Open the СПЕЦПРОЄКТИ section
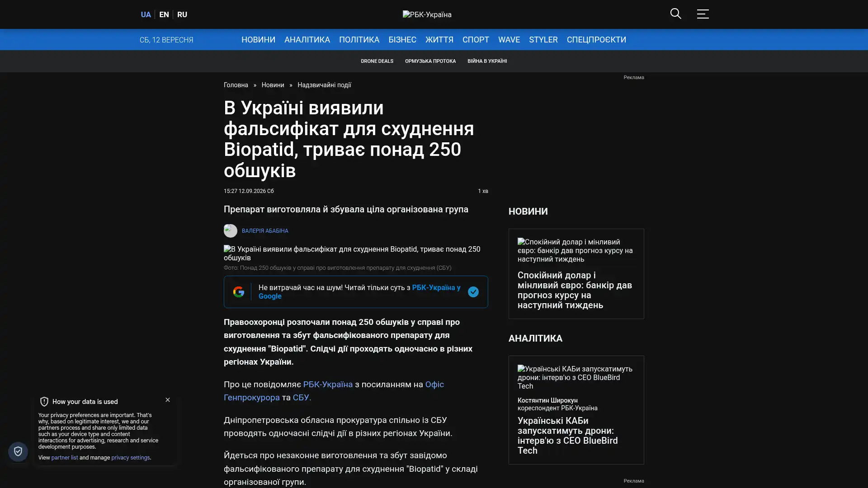Image resolution: width=868 pixels, height=488 pixels. 596,40
